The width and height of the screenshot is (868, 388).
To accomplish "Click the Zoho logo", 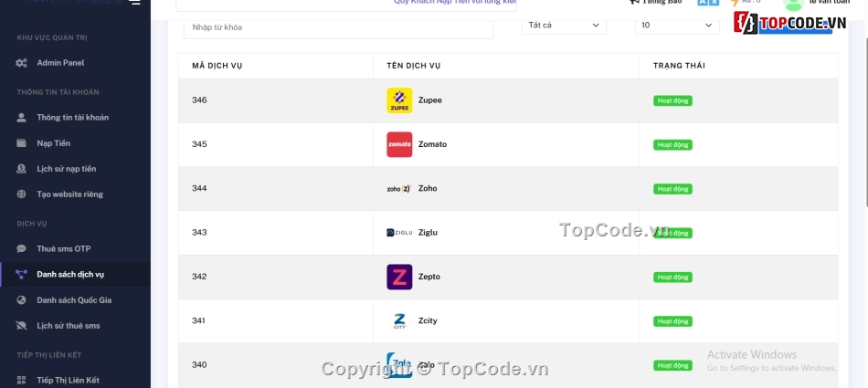I will (x=399, y=189).
